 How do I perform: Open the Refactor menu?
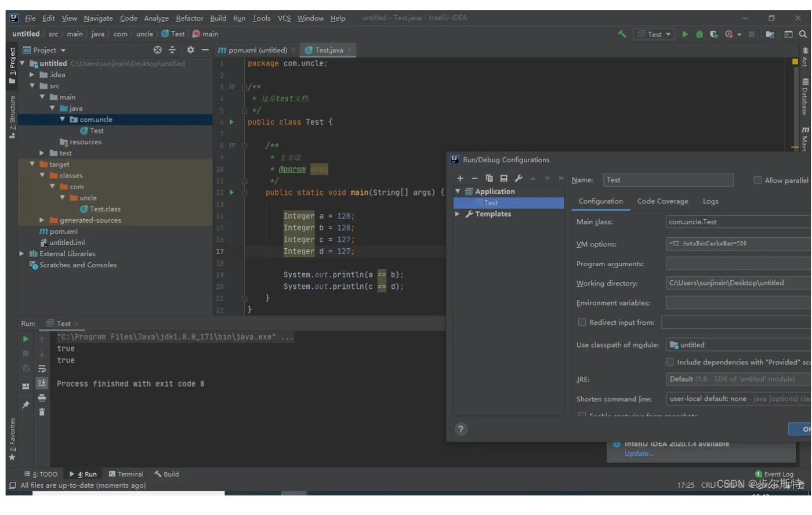pos(190,19)
